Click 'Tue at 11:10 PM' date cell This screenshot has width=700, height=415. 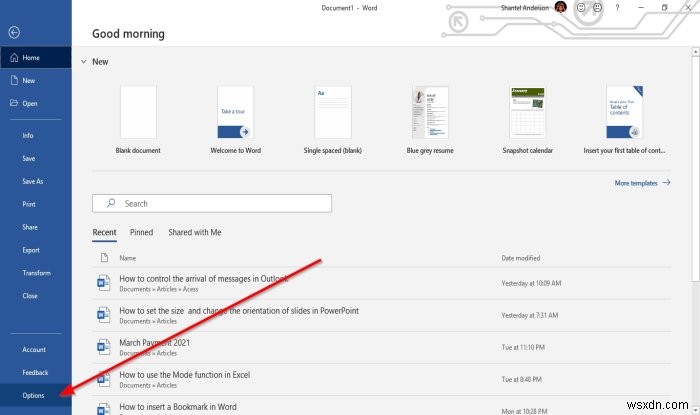523,347
